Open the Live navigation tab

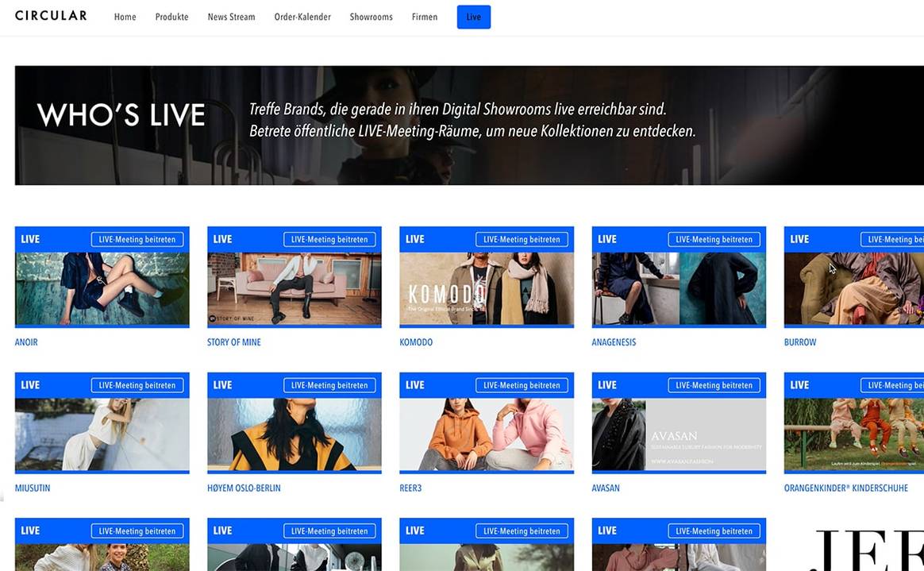pyautogui.click(x=473, y=16)
